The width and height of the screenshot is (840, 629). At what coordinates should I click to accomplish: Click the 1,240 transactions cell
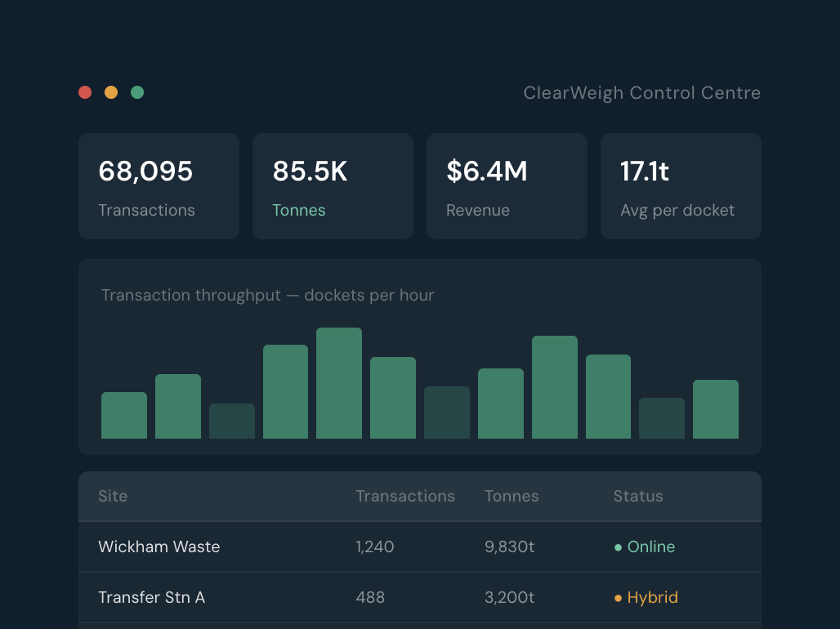point(375,546)
